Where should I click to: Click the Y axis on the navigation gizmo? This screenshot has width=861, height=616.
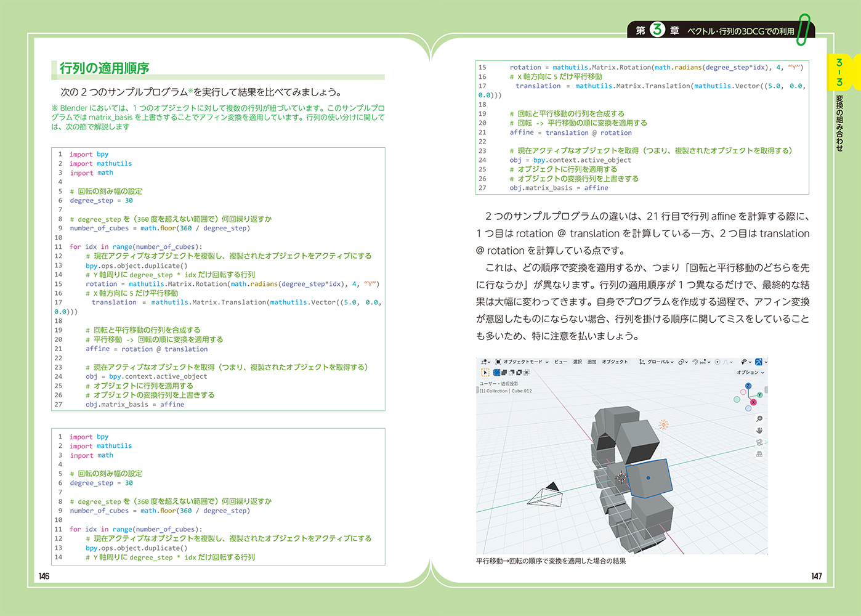[759, 395]
